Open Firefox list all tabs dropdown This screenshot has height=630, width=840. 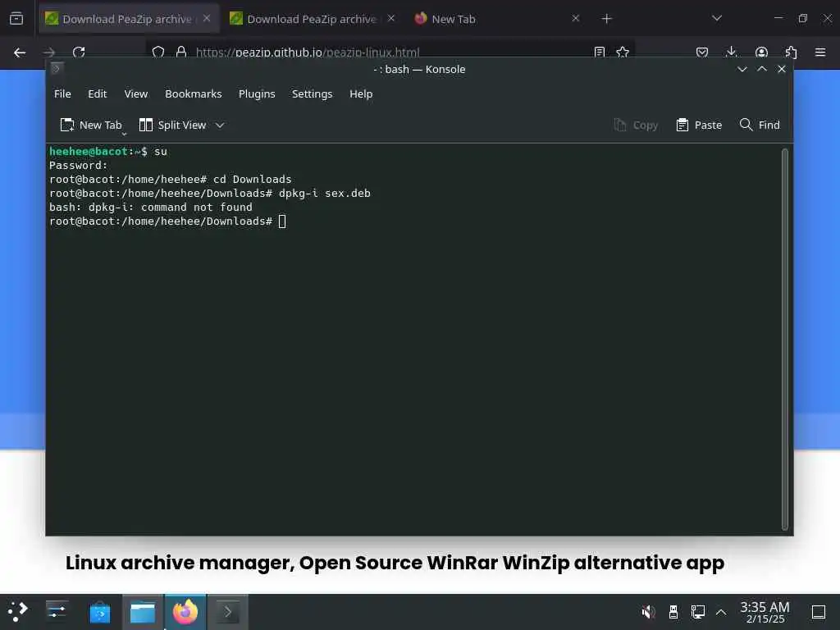(x=717, y=18)
